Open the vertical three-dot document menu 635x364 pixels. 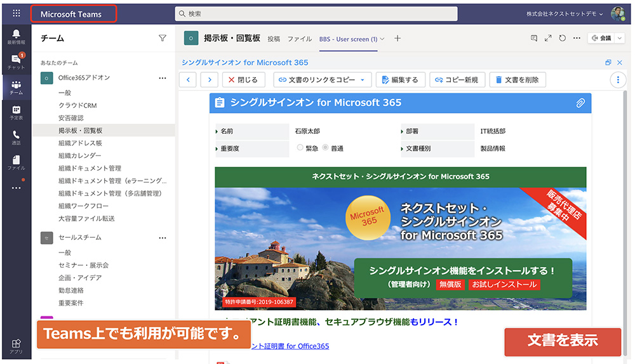coord(618,80)
